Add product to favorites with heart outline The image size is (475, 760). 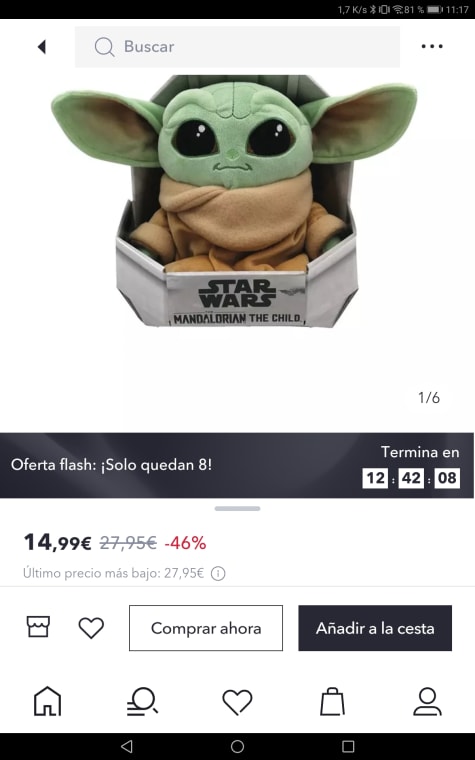coord(91,628)
